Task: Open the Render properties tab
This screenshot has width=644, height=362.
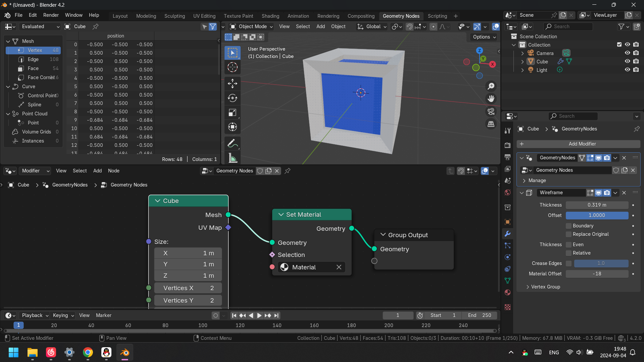Action: click(x=507, y=145)
